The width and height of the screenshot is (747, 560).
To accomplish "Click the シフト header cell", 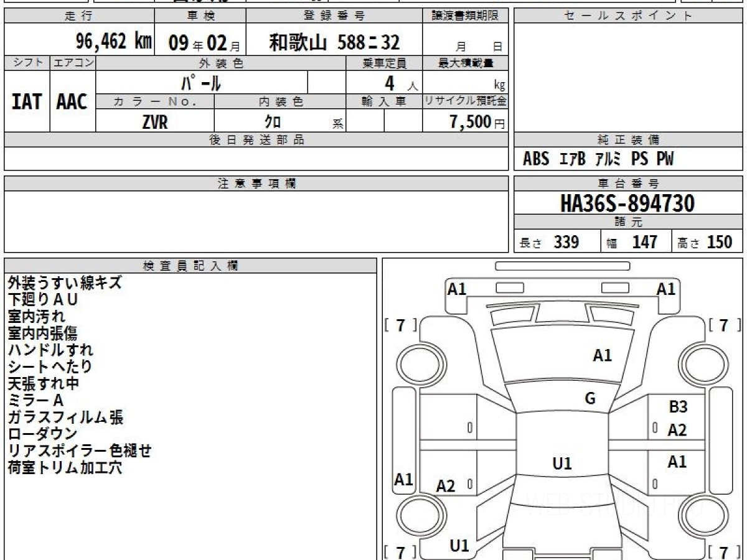I will click(x=27, y=63).
